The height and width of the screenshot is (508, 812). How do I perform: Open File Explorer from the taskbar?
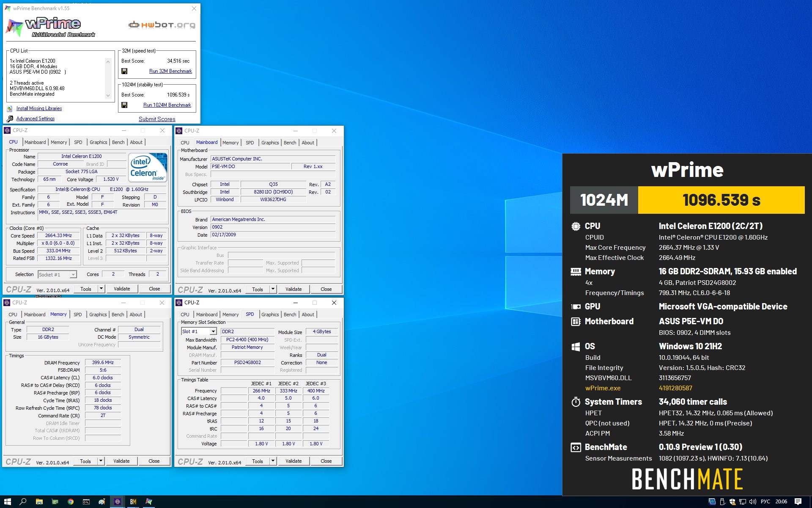(x=39, y=502)
